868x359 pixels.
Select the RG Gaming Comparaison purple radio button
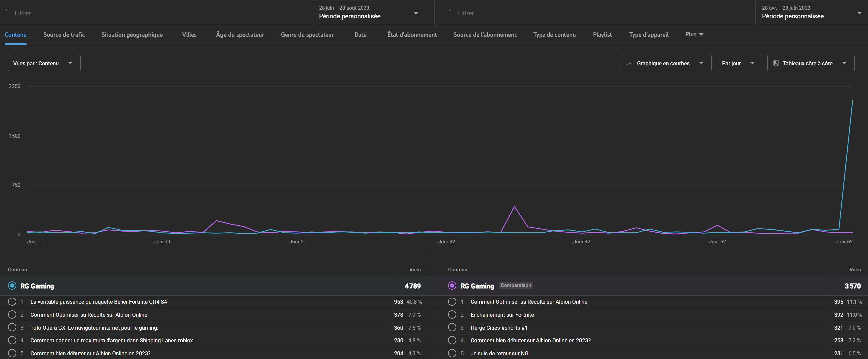click(x=452, y=285)
